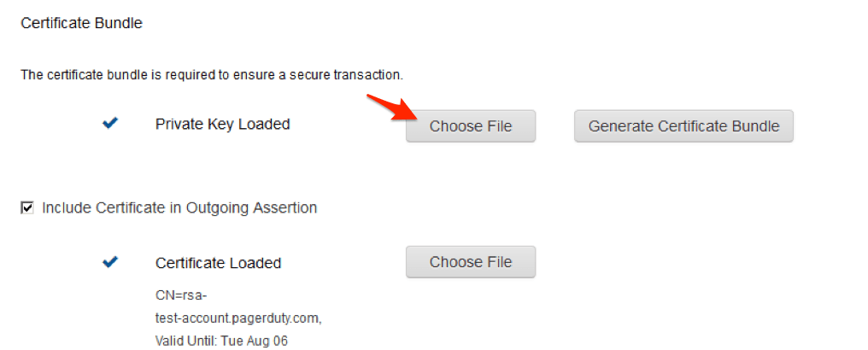Screen dimensions: 868x350
Task: Click the Certificate Loaded status text
Action: point(218,263)
